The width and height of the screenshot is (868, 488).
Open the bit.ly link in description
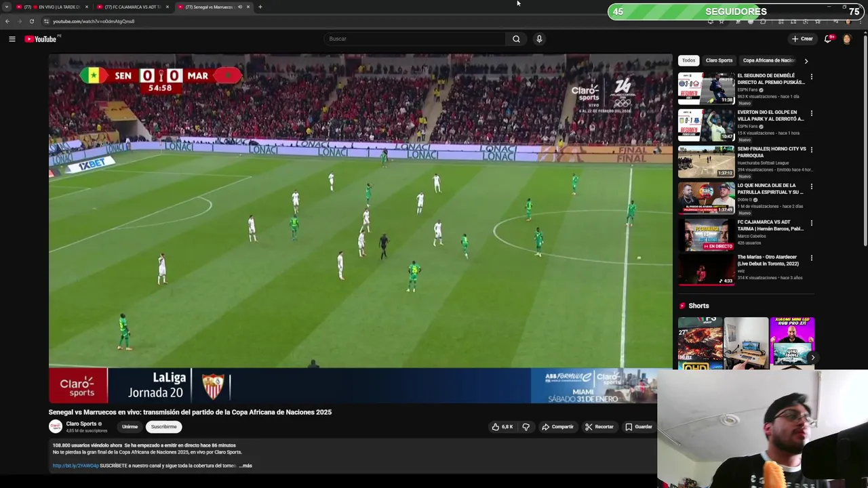tap(75, 466)
